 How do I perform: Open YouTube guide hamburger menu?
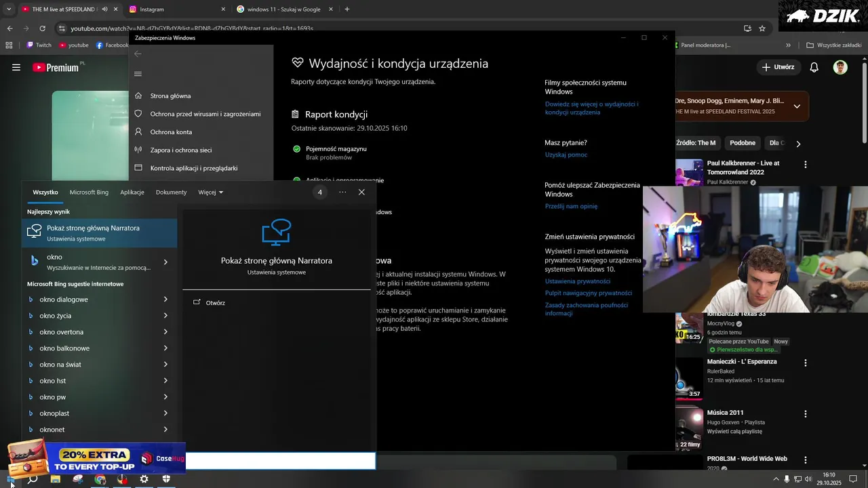[16, 67]
